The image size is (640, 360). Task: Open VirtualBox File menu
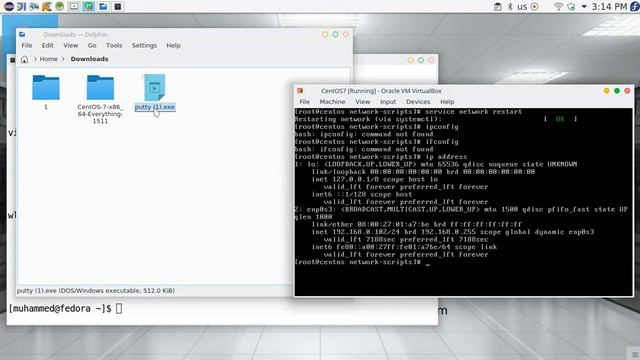[304, 102]
